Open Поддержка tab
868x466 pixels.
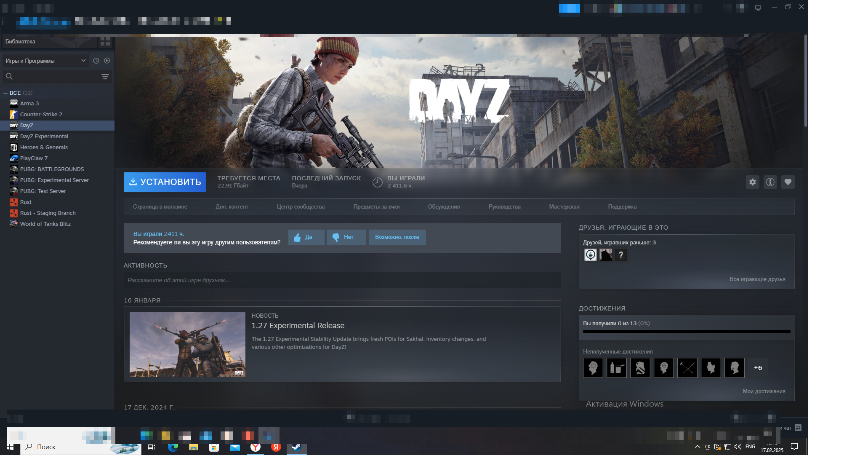622,207
